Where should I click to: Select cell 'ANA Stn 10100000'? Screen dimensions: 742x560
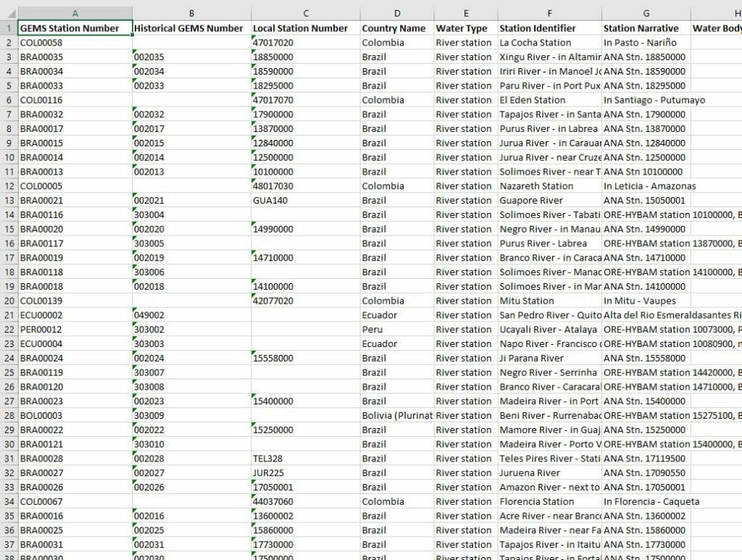point(646,172)
